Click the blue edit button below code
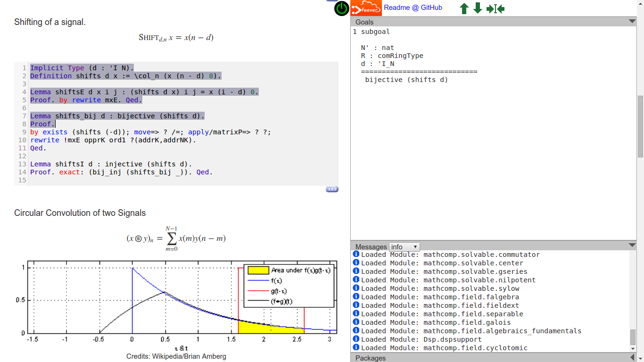Screen dimensions: 644x362 332,189
